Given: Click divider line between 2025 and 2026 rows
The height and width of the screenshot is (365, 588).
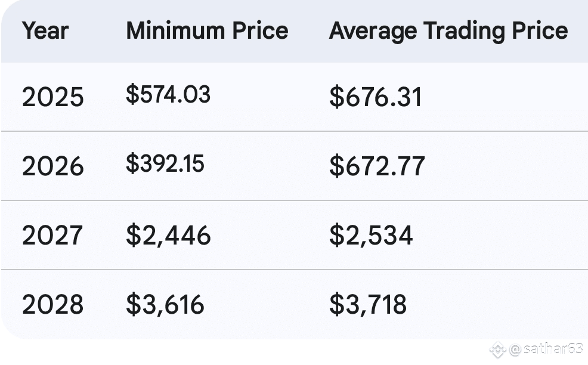Looking at the screenshot, I should 294,131.
